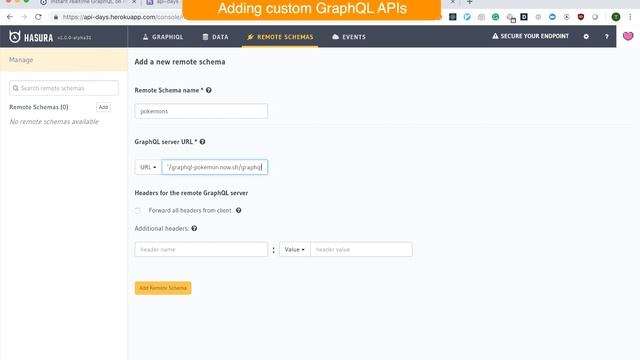Switch to second browser tab
This screenshot has width=640, height=360.
pos(163,2)
